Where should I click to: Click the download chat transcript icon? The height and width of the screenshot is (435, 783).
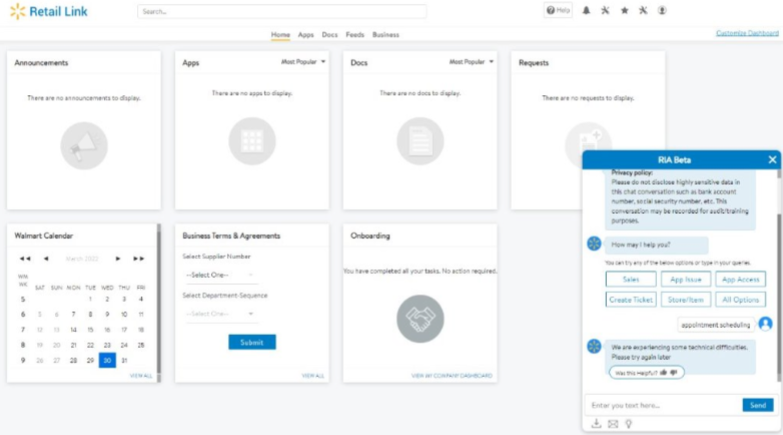(x=596, y=424)
